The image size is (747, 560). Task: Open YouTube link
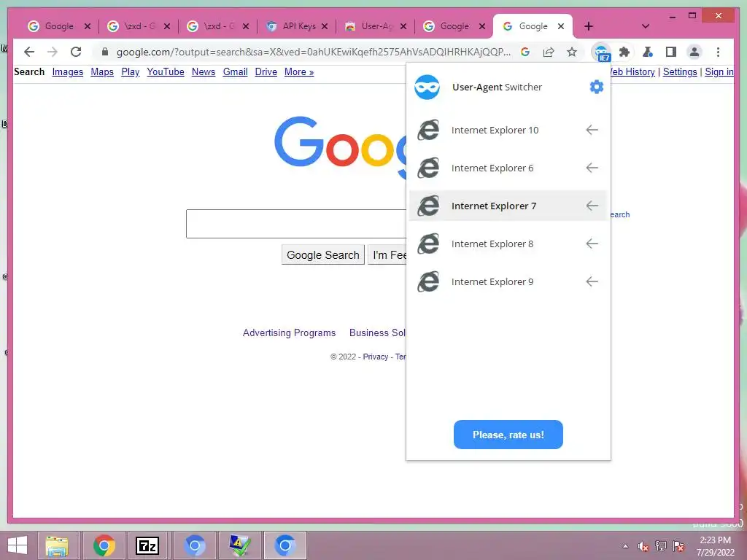pos(166,72)
